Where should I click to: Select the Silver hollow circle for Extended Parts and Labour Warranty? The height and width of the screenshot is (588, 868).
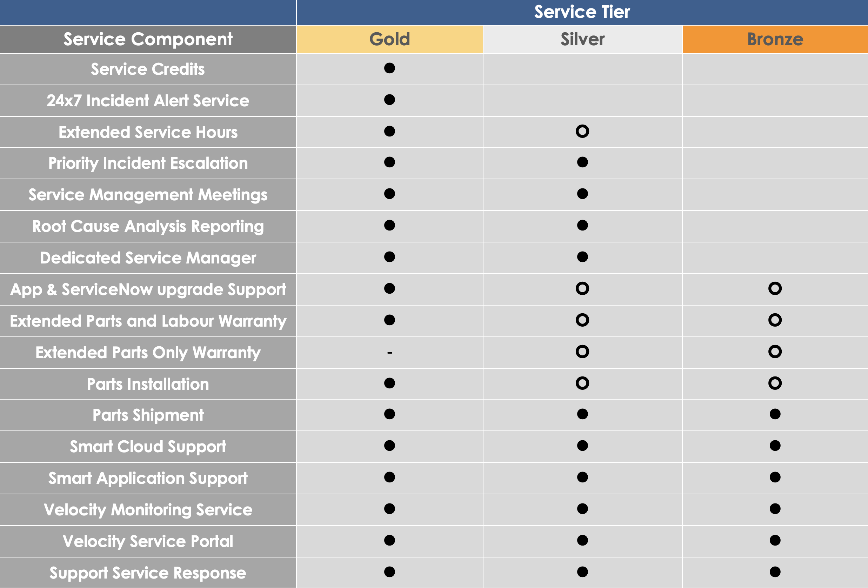pyautogui.click(x=582, y=320)
